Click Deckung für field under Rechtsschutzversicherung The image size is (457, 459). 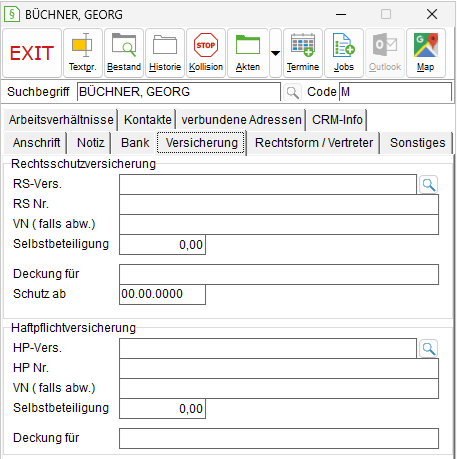click(x=279, y=274)
